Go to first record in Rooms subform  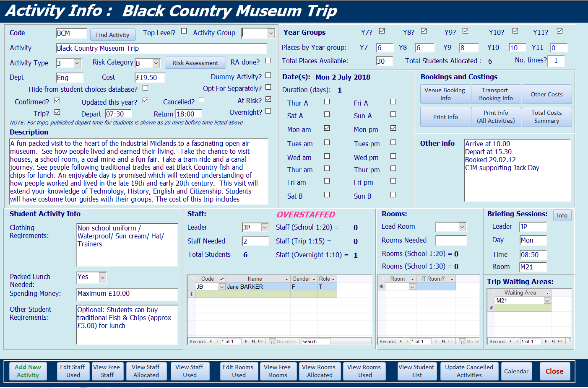coord(400,341)
